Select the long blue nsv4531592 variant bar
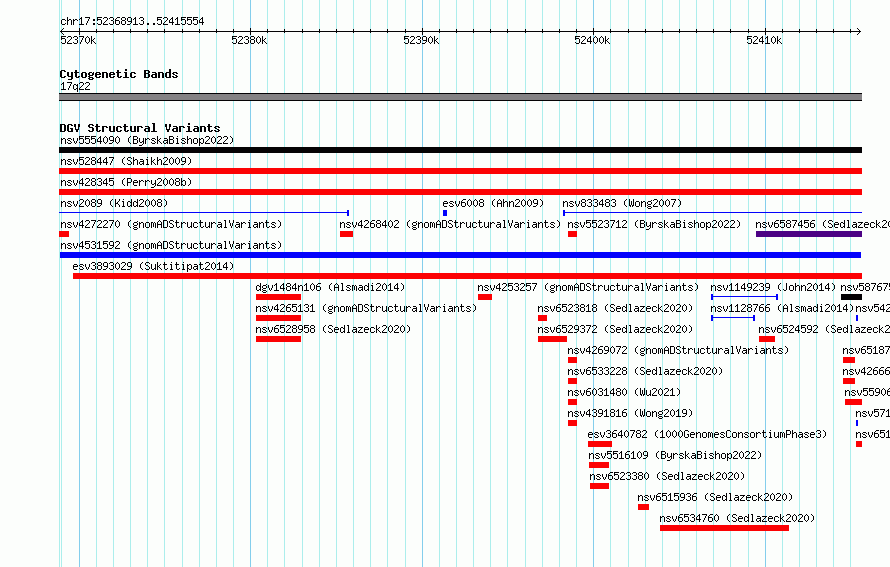This screenshot has width=890, height=567. click(x=460, y=255)
